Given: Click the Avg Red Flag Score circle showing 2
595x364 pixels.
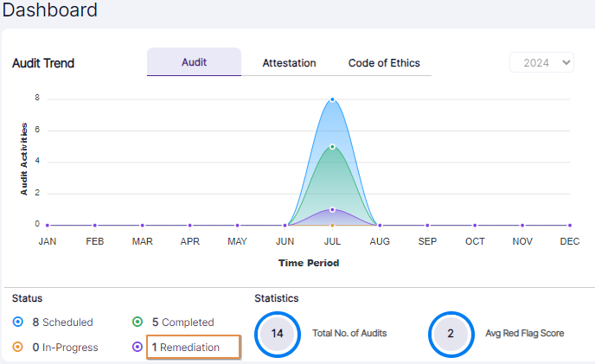Looking at the screenshot, I should coord(450,333).
